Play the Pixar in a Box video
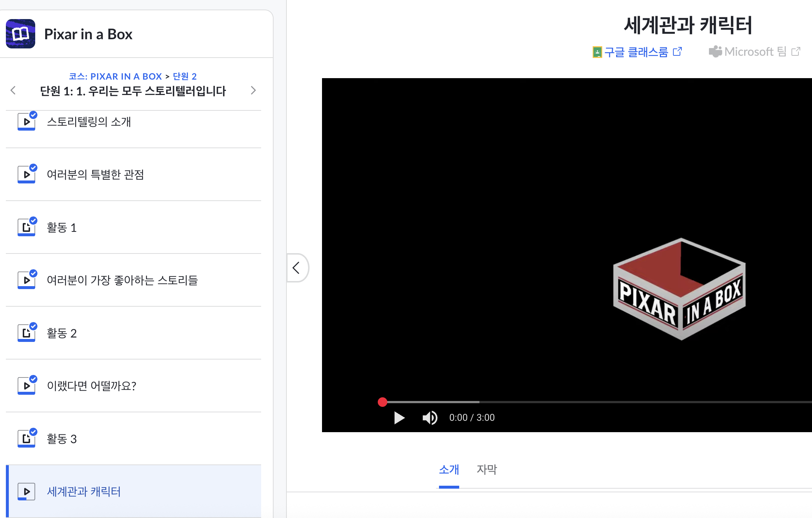Screen dimensions: 812x518 (399, 417)
